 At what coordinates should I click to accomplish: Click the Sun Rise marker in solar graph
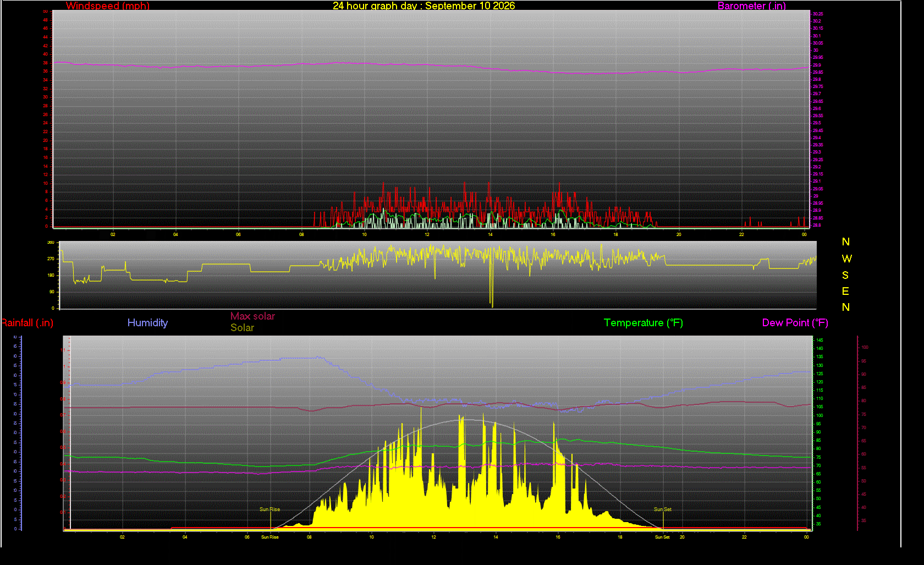[269, 509]
